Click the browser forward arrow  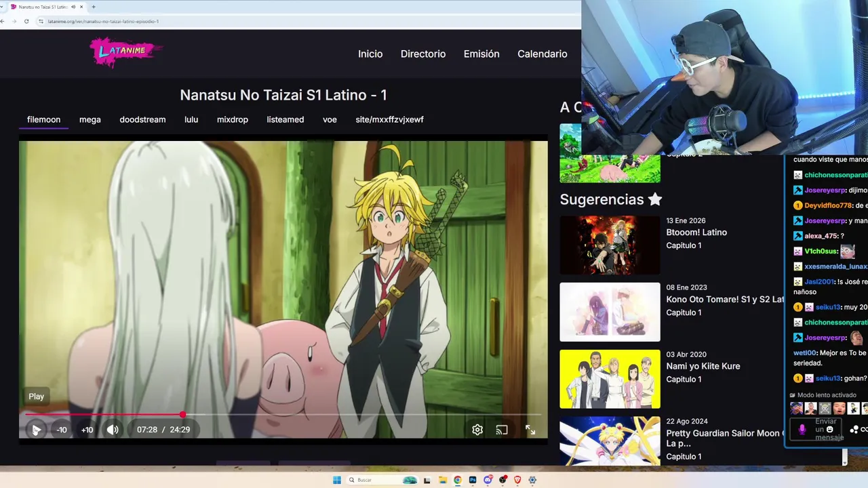coord(14,21)
